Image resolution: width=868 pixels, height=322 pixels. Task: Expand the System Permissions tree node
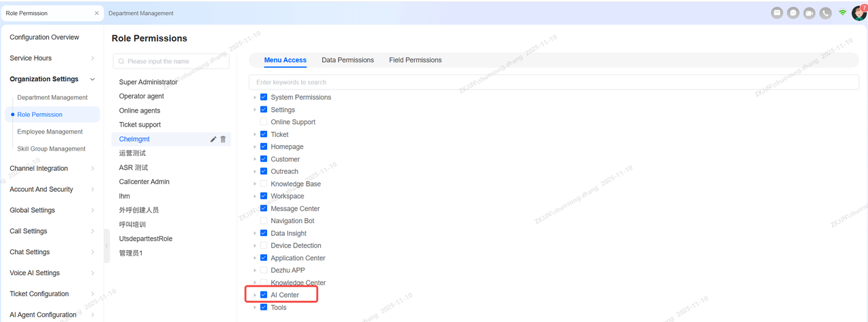(x=255, y=98)
